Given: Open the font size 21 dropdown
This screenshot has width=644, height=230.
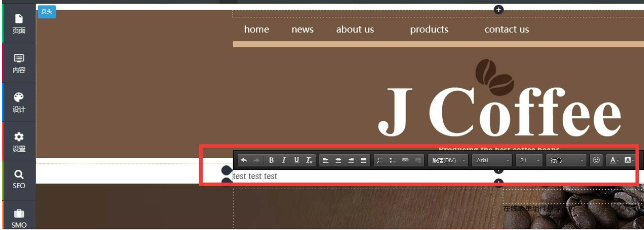Looking at the screenshot, I should [529, 160].
